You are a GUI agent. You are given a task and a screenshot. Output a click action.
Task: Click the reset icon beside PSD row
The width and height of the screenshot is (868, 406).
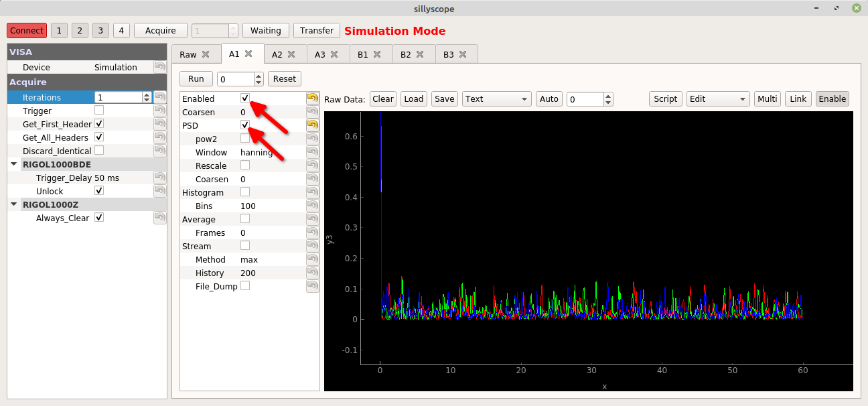(x=312, y=125)
